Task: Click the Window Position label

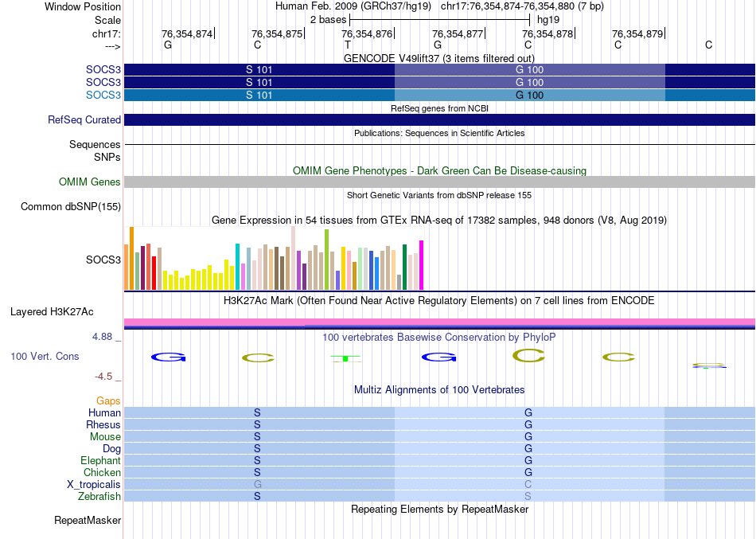Action: (x=83, y=6)
